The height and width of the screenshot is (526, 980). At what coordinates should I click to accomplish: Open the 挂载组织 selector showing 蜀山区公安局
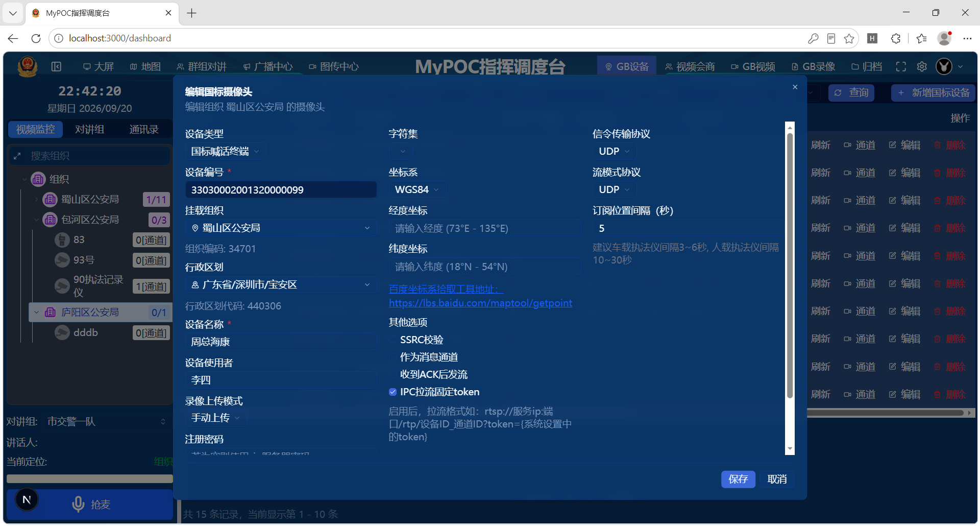click(281, 228)
